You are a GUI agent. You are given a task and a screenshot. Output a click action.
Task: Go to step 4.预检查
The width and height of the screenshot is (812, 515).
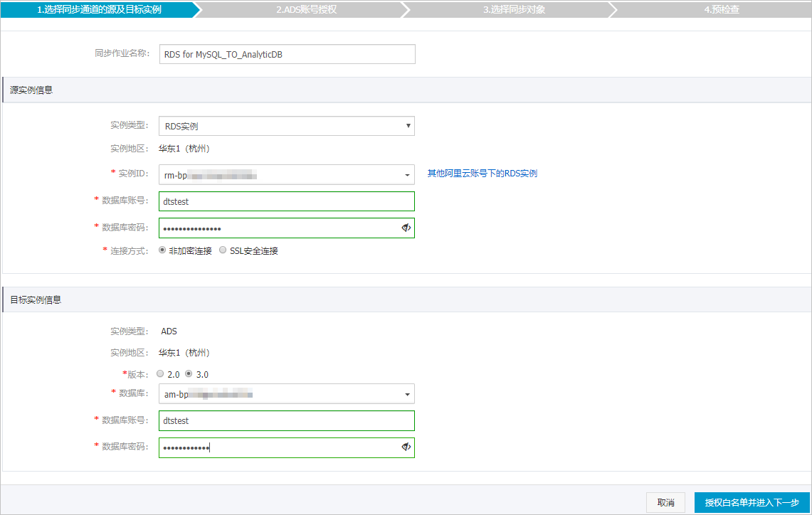[x=722, y=9]
